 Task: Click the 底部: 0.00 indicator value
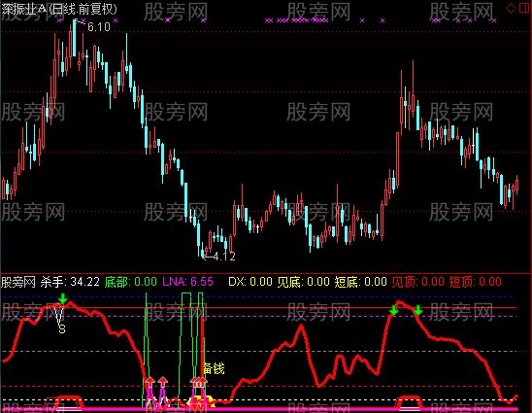pyautogui.click(x=131, y=282)
